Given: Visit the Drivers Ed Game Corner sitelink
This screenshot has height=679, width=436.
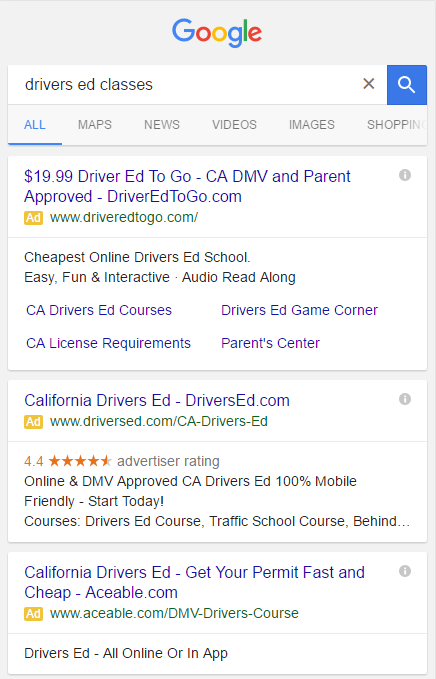Looking at the screenshot, I should pyautogui.click(x=299, y=310).
